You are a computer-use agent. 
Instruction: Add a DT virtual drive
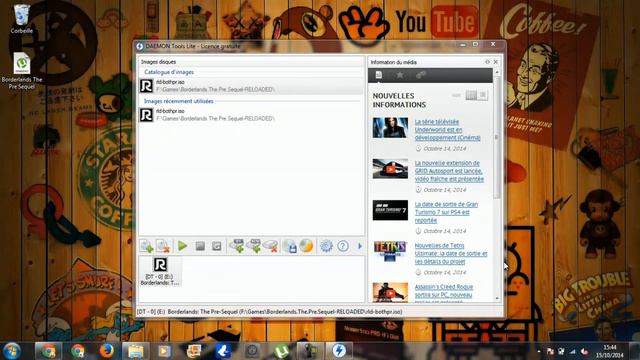(237, 246)
